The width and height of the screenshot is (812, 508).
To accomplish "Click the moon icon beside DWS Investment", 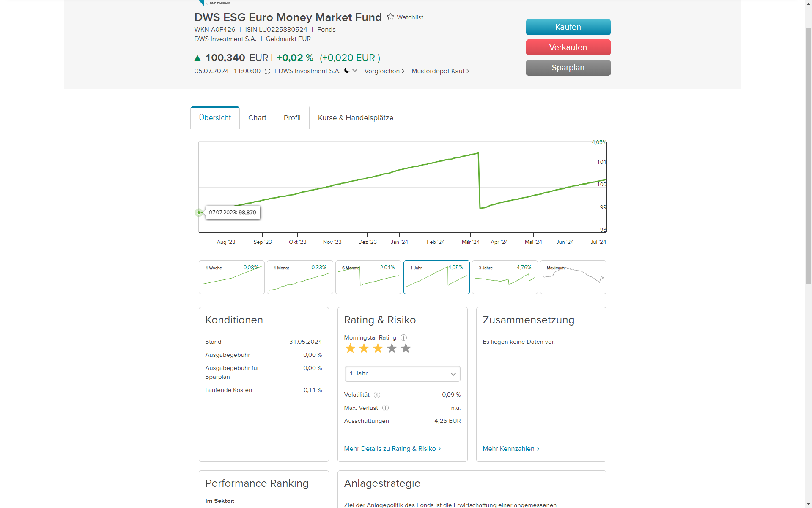I will pyautogui.click(x=347, y=71).
